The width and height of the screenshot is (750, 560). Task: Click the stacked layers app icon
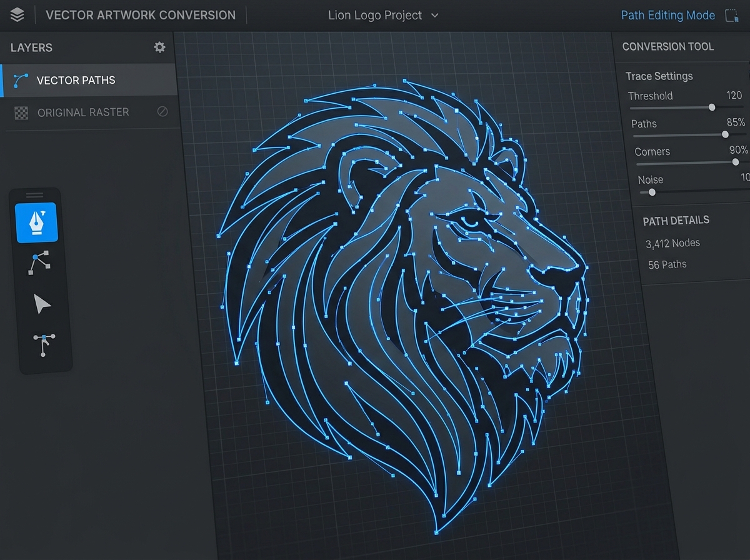point(17,15)
